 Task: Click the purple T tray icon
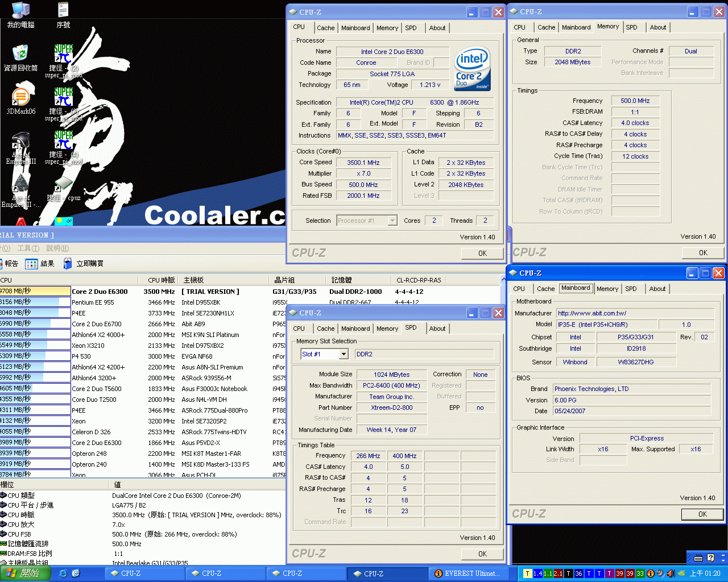click(609, 573)
